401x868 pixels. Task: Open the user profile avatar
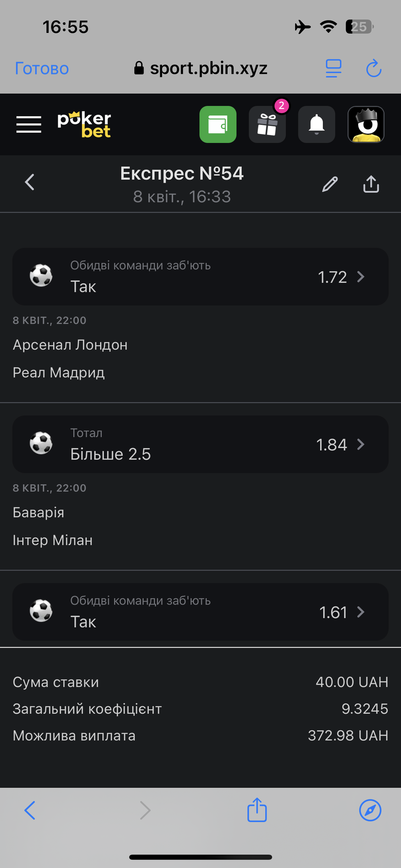pyautogui.click(x=366, y=124)
